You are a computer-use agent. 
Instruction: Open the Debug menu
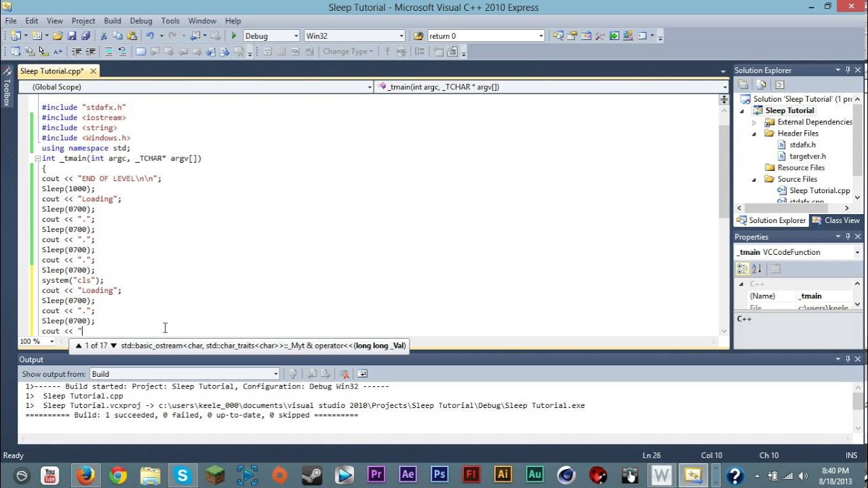click(141, 21)
